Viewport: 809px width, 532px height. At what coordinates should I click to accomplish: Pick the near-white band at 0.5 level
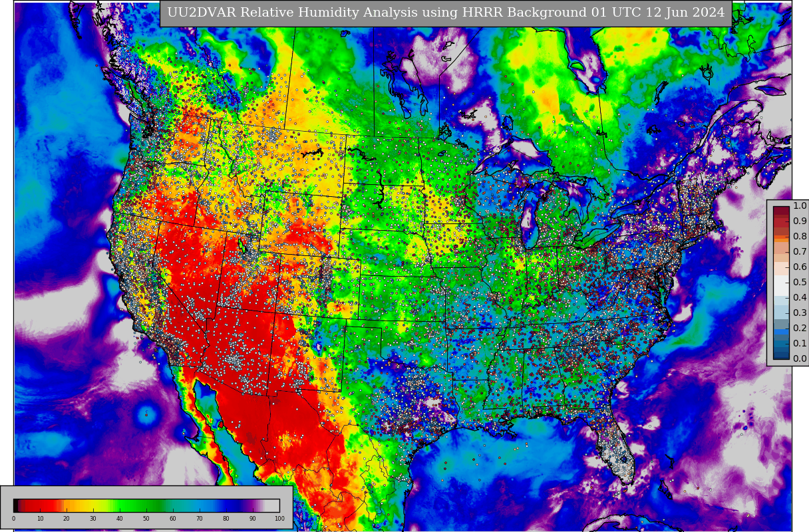click(x=781, y=285)
